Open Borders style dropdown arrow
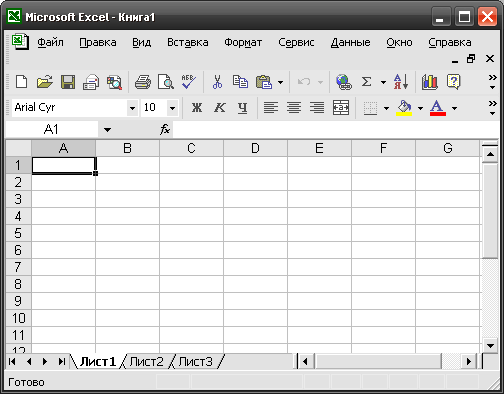Viewport: 504px width, 394px height. 386,108
